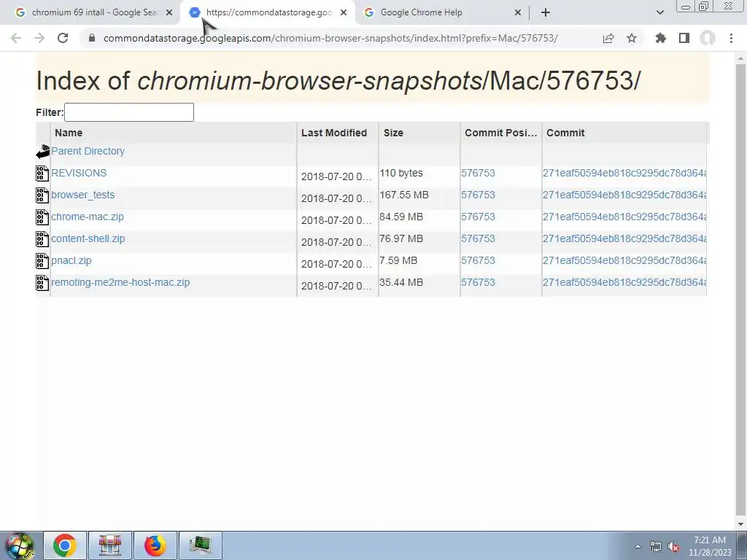Open commit hash link in remoting-me2me-host-mac.zip row
Screen dimensions: 747x560
pyautogui.click(x=624, y=282)
